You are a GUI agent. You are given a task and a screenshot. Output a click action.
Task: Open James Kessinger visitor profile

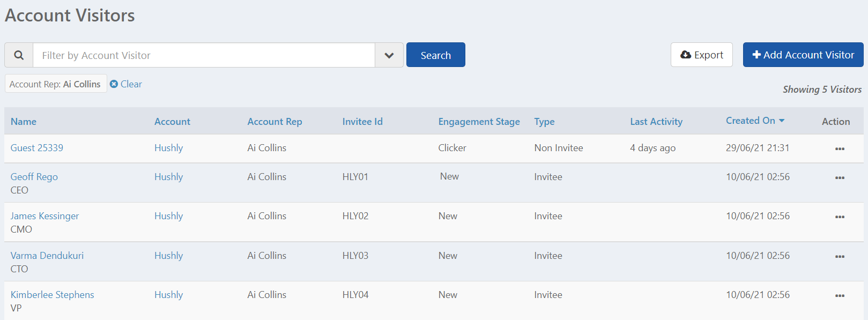point(44,216)
